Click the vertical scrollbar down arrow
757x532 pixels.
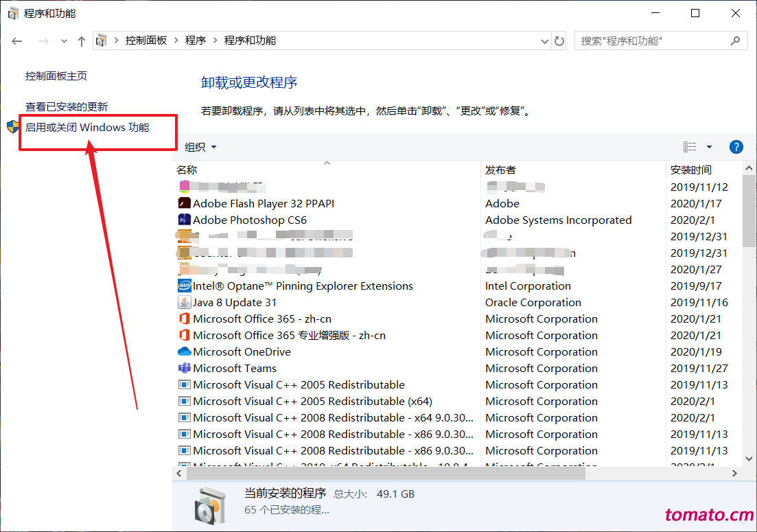point(749,459)
